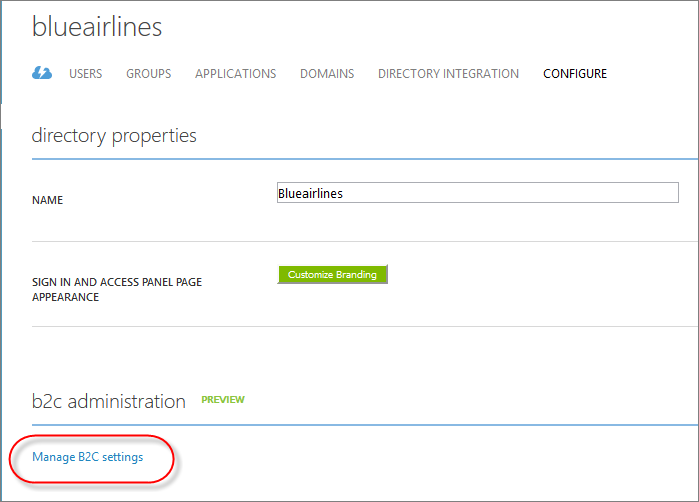This screenshot has width=699, height=502.
Task: Open the USERS tab
Action: (86, 74)
